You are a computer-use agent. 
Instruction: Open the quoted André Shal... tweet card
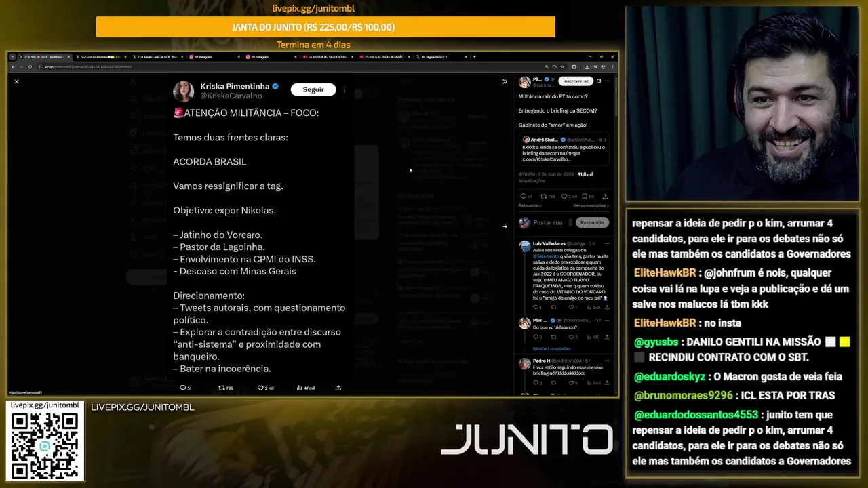click(x=564, y=148)
